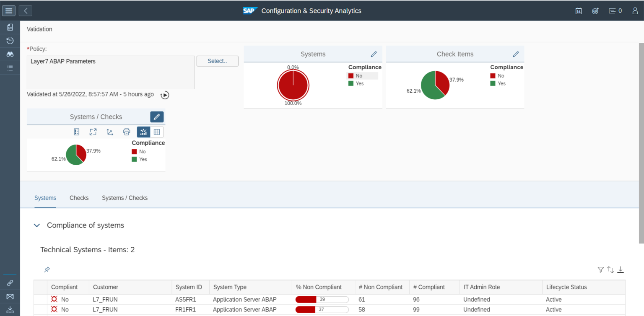Toggle the pin icon above the systems table
This screenshot has width=644, height=316.
coord(47,270)
